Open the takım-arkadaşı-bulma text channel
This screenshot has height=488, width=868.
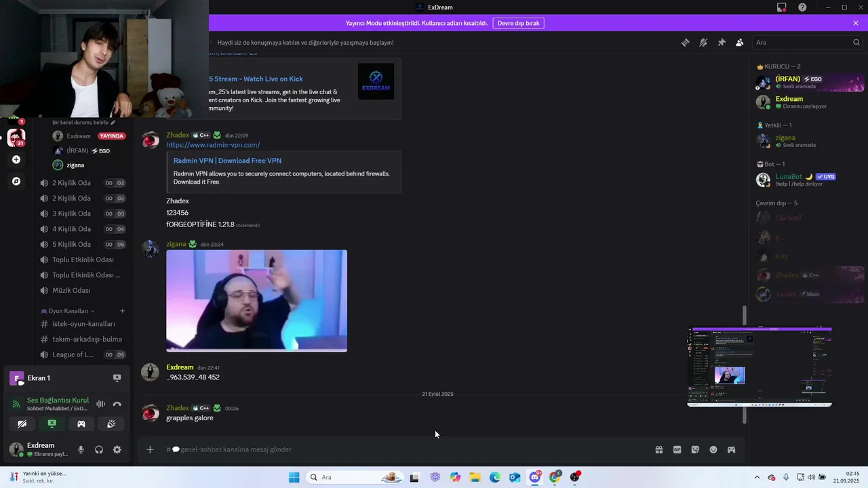[83, 339]
